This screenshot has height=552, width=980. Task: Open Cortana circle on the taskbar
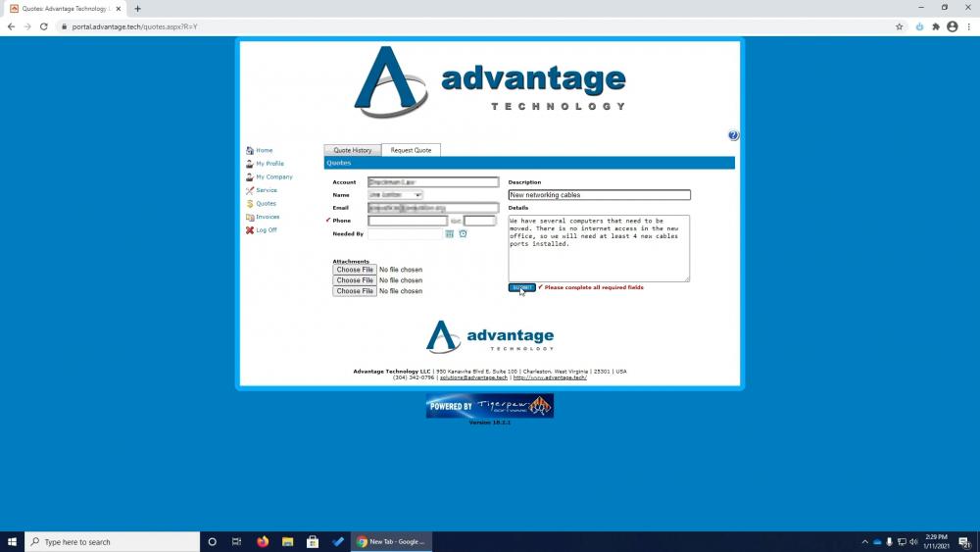coord(212,541)
